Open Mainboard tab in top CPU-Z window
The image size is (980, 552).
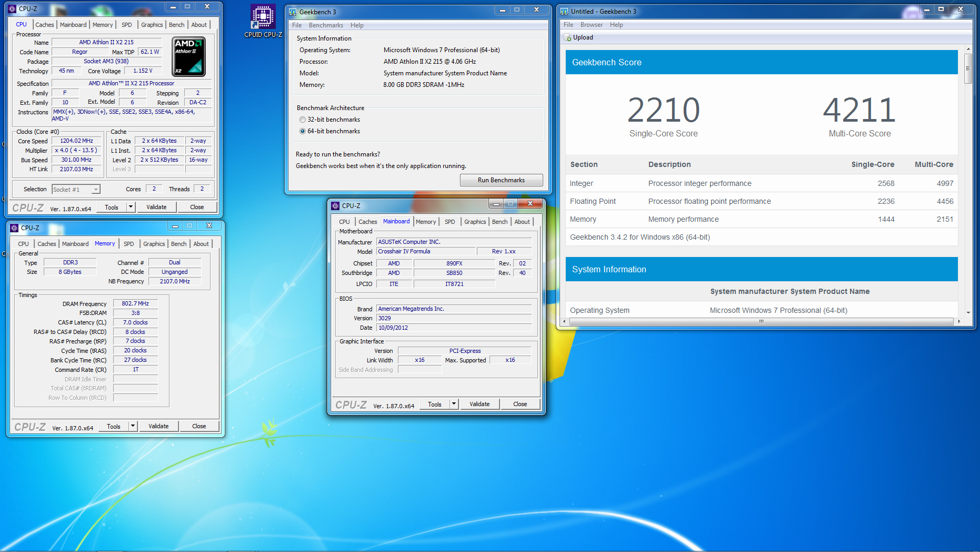click(x=73, y=25)
